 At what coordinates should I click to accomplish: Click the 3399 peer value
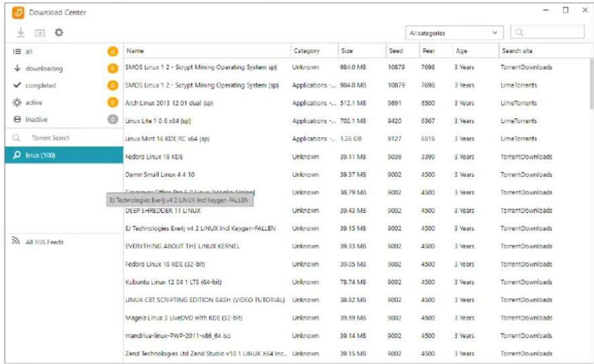pyautogui.click(x=428, y=156)
